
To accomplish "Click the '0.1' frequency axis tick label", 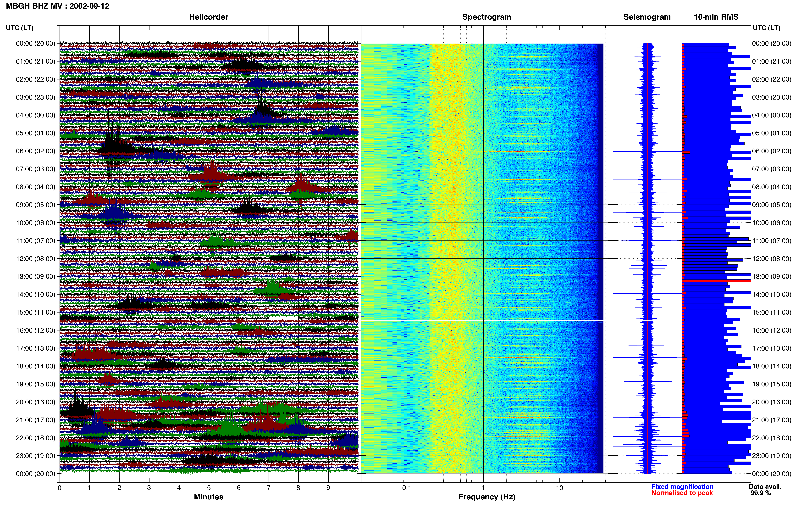I will (407, 487).
